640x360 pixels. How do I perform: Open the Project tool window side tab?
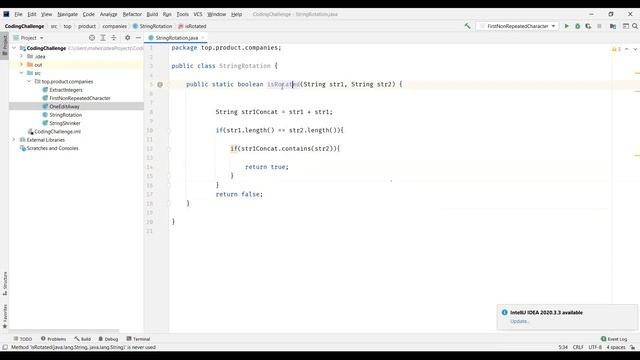click(4, 46)
